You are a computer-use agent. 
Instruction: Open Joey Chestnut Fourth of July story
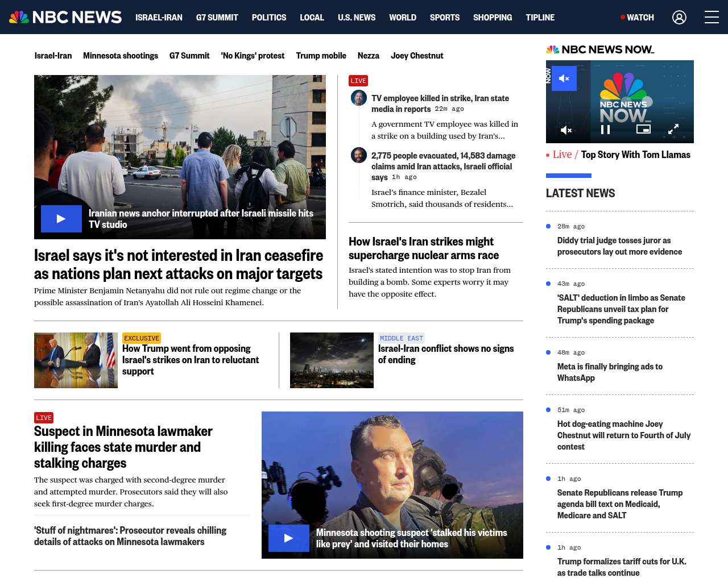(x=624, y=435)
